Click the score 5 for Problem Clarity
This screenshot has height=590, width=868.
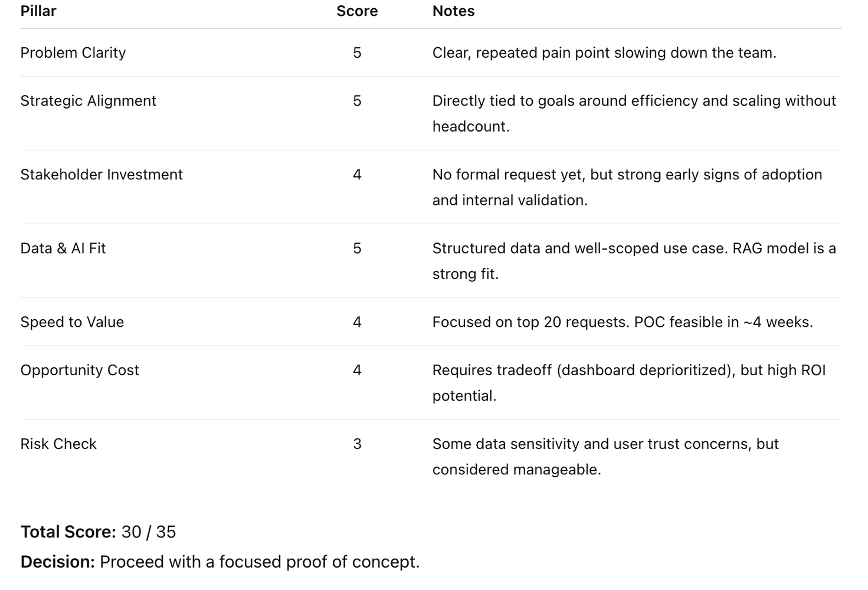pyautogui.click(x=357, y=53)
